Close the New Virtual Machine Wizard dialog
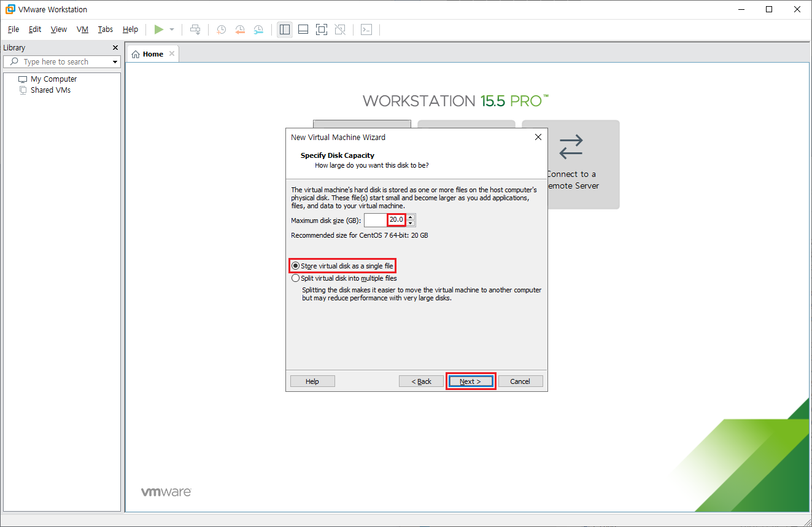 click(538, 137)
